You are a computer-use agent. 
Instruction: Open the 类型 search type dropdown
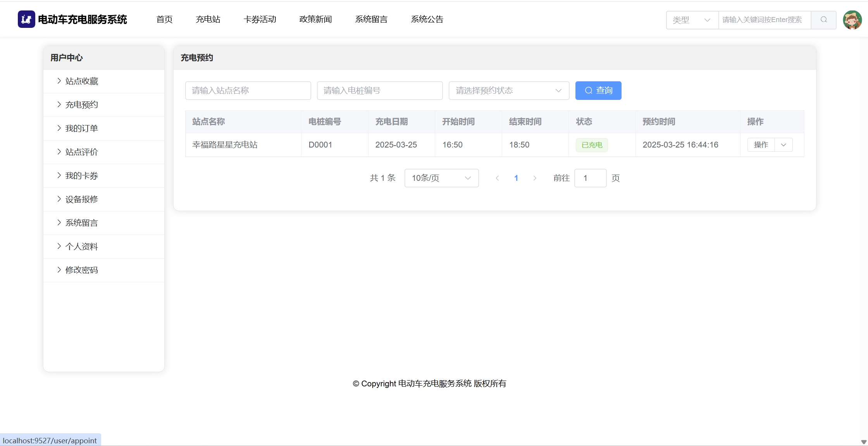pyautogui.click(x=692, y=20)
